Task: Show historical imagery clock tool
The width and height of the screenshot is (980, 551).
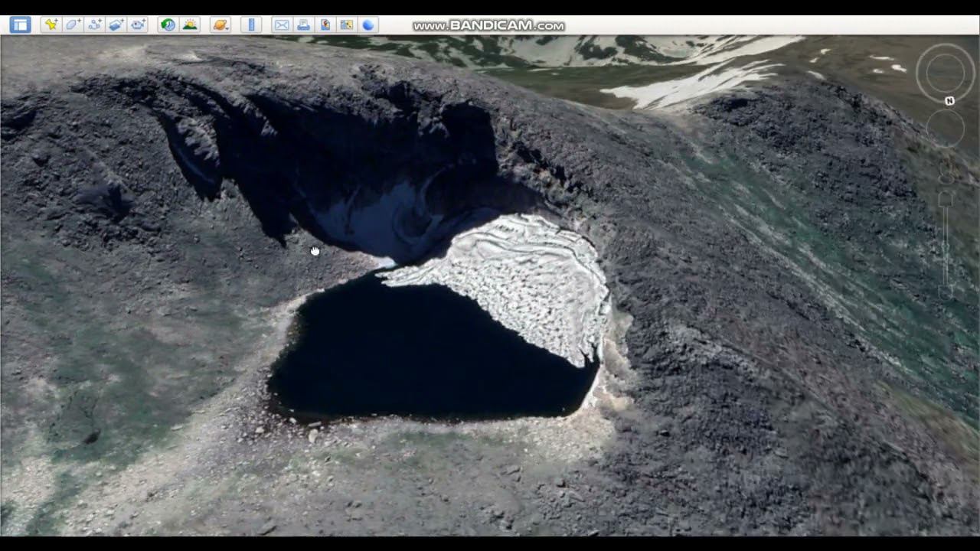Action: (168, 24)
